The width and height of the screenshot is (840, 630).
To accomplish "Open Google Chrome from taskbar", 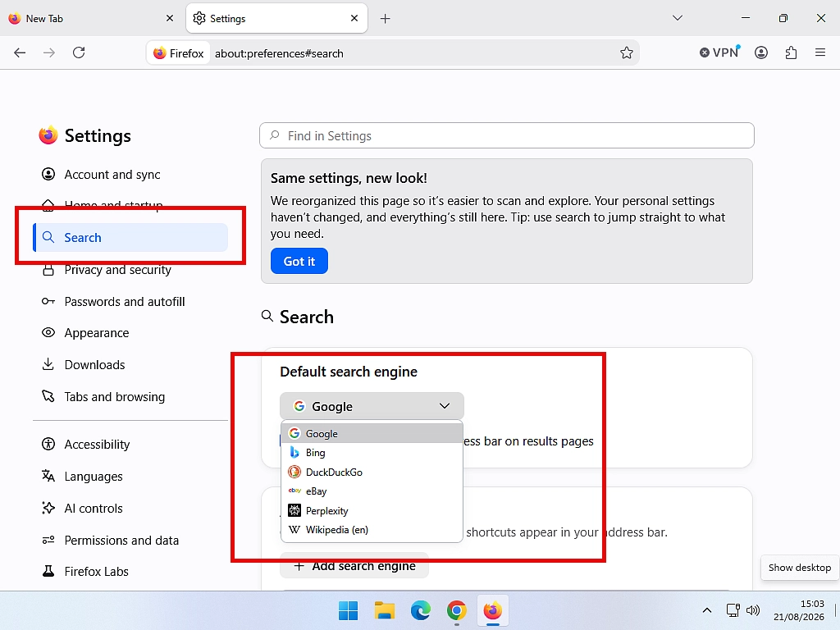I will [x=456, y=610].
